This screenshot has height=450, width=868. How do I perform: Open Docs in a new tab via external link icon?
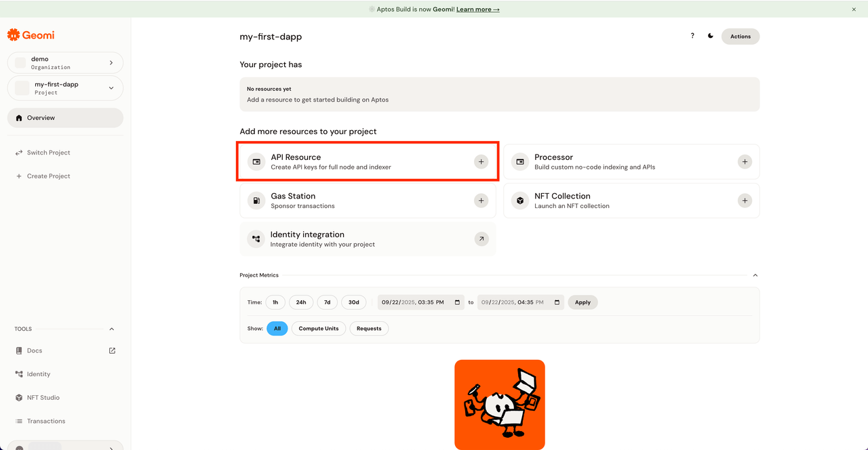click(111, 350)
